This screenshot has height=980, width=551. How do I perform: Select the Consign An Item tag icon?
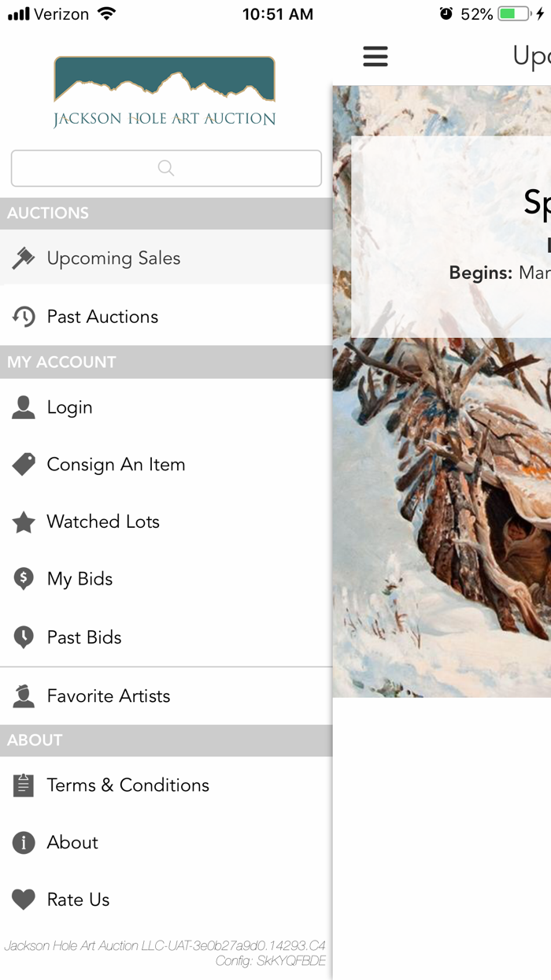click(24, 464)
